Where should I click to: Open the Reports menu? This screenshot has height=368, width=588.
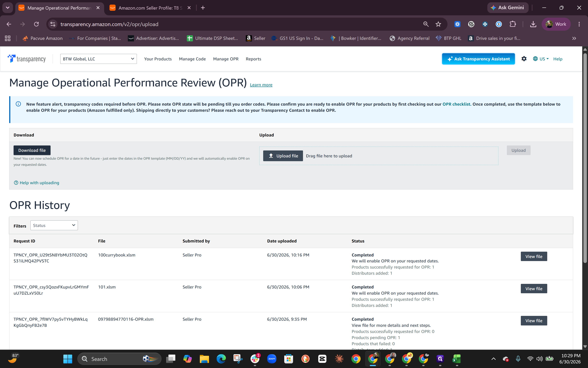(253, 59)
